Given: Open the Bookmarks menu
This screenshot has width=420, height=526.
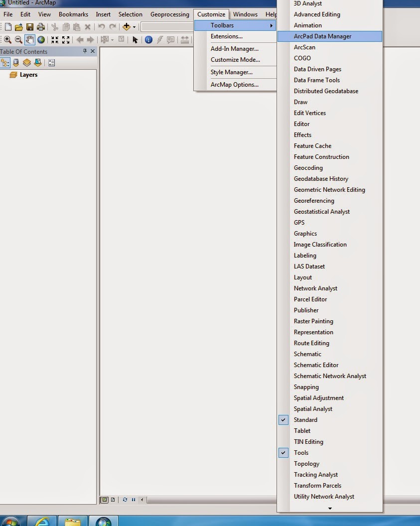Looking at the screenshot, I should (x=73, y=14).
